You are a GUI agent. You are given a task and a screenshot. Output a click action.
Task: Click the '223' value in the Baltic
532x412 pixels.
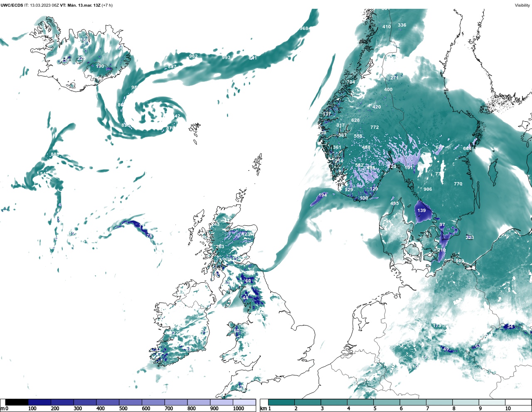(470, 237)
